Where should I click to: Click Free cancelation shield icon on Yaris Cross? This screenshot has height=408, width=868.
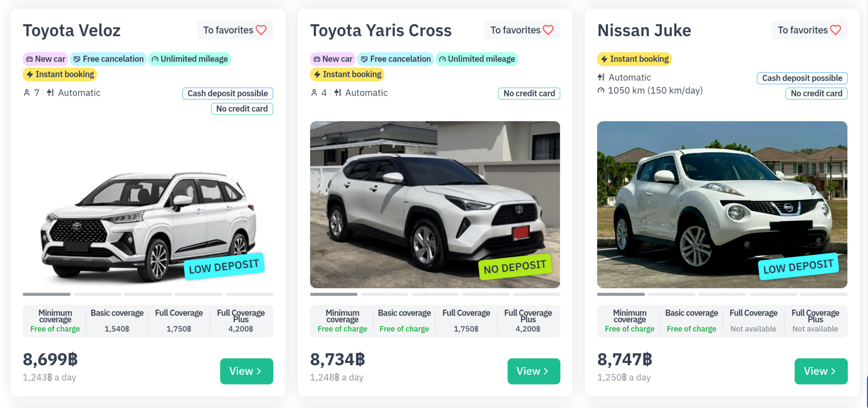364,59
